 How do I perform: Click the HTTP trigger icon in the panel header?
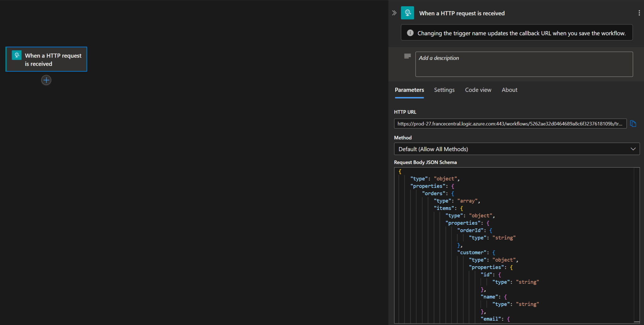(x=408, y=13)
